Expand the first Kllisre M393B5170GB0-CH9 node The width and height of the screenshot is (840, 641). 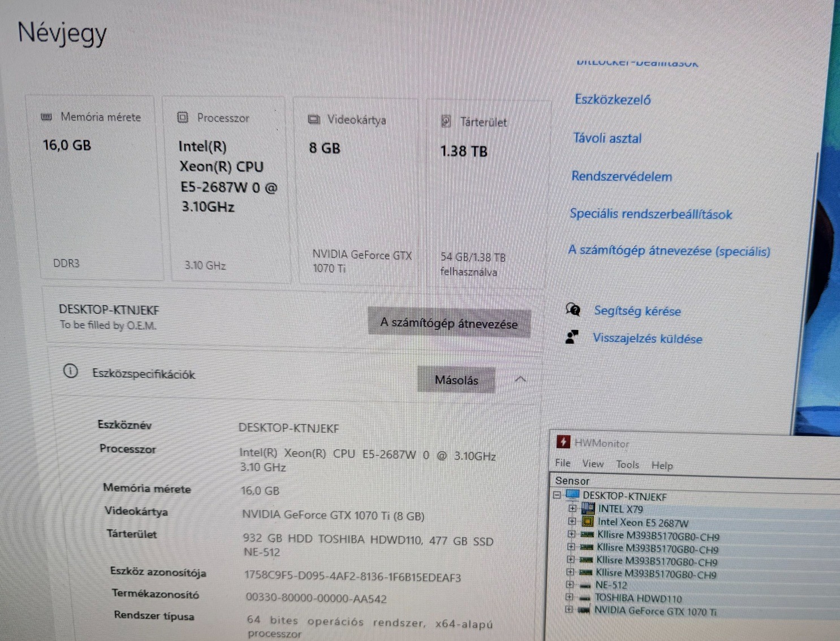tap(571, 534)
